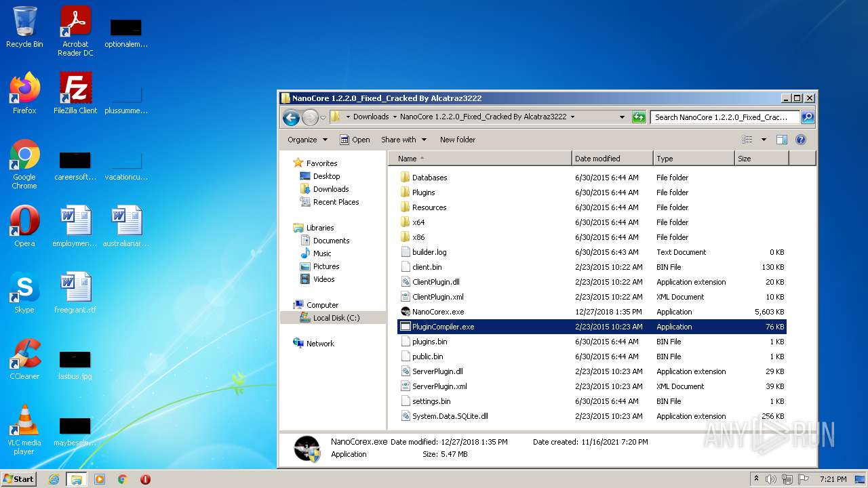Launch FileZilla Client shortcut

tap(75, 94)
